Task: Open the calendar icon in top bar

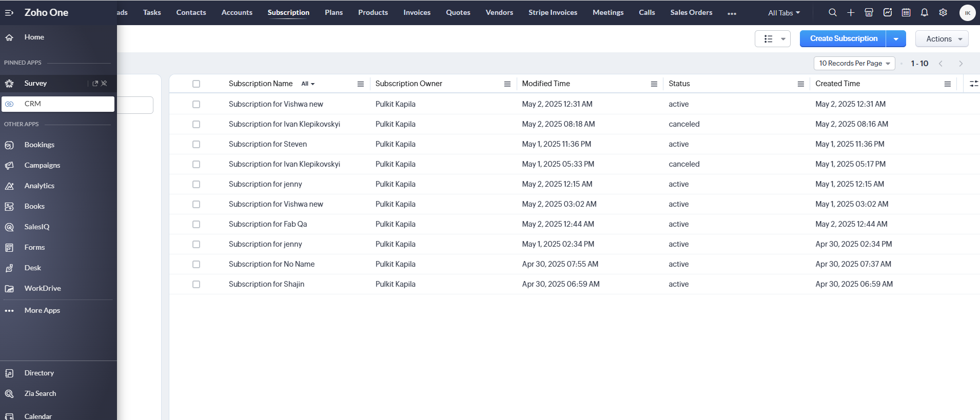Action: (906, 12)
